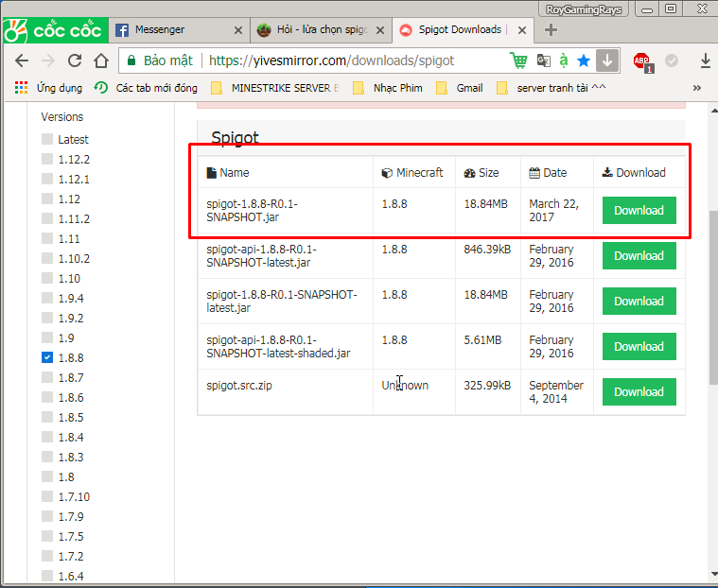The height and width of the screenshot is (588, 718).
Task: Download spigot-1.8.8-R0.1-SNAPSHOT.jar from March 22
Action: [x=639, y=211]
